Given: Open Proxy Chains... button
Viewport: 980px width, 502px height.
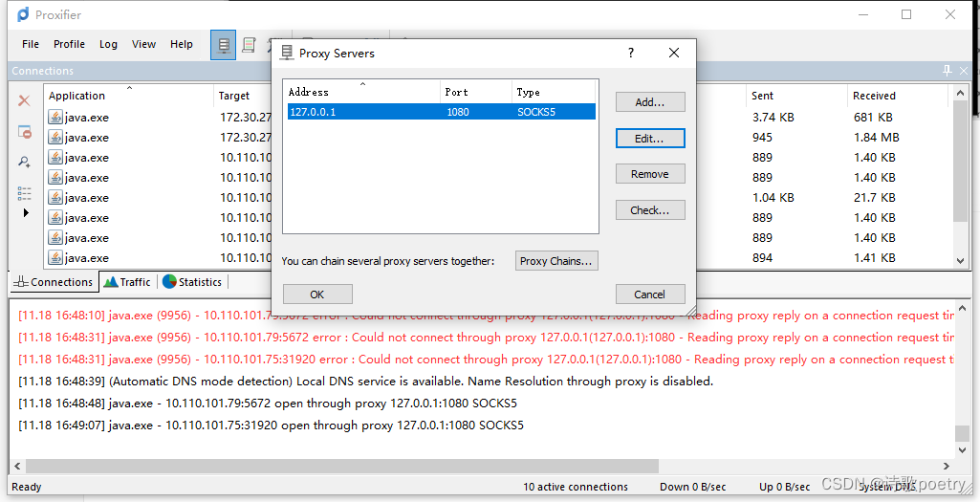Looking at the screenshot, I should pyautogui.click(x=556, y=261).
